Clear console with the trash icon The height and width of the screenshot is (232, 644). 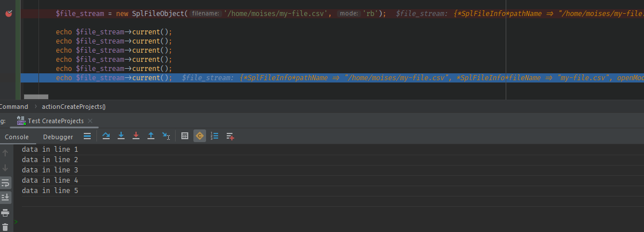pyautogui.click(x=5, y=227)
